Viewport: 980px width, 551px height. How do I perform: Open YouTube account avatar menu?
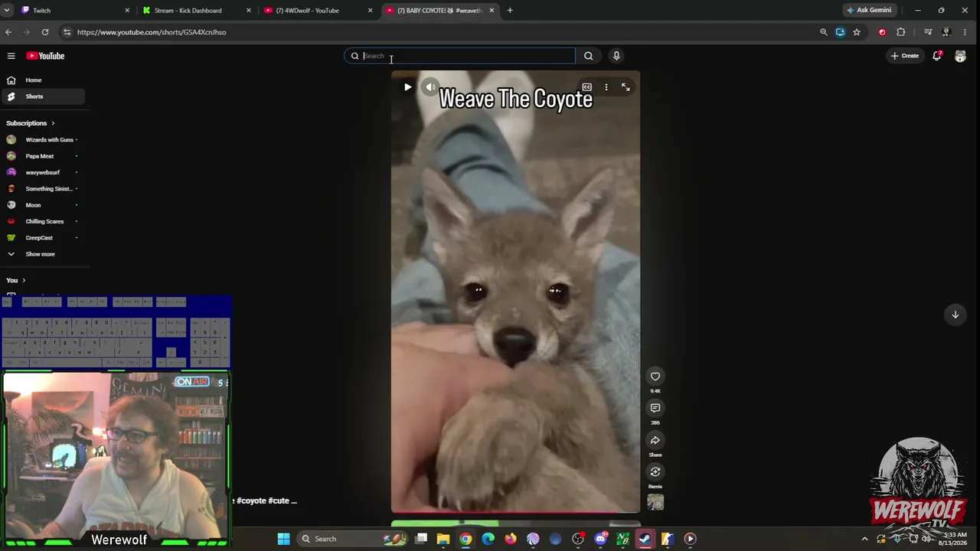point(960,56)
